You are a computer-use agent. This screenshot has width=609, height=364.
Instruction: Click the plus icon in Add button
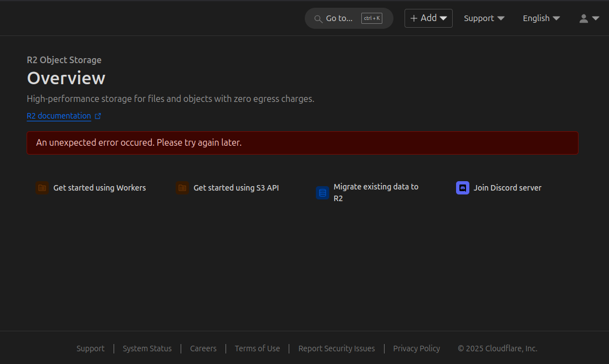413,18
